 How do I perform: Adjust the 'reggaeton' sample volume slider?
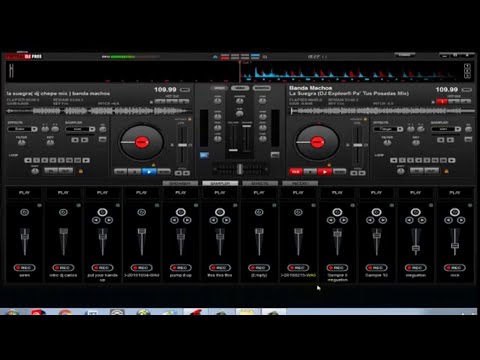tap(416, 248)
